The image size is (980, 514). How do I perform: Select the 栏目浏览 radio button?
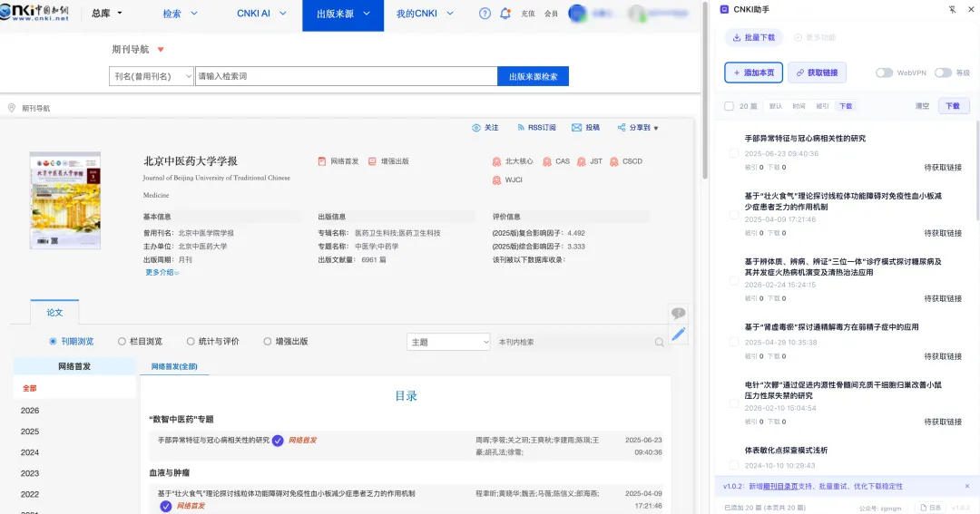click(122, 342)
